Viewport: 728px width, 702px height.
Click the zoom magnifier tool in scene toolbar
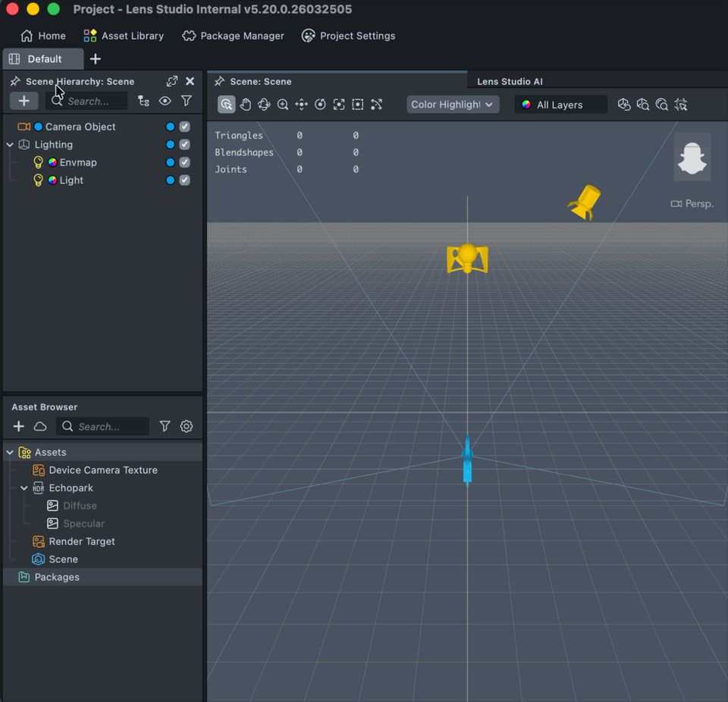click(283, 105)
